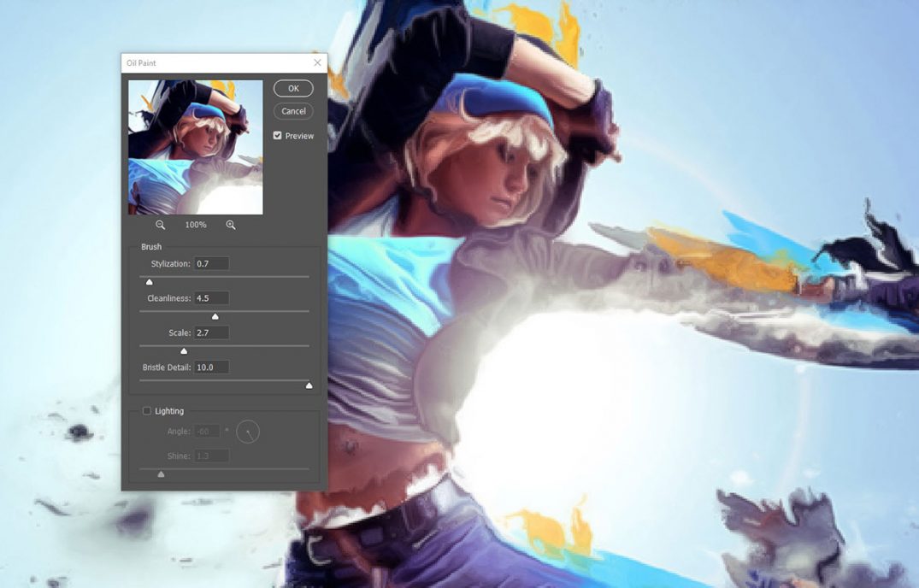Click the zoom in magnifier icon
The height and width of the screenshot is (588, 919).
pos(231,224)
